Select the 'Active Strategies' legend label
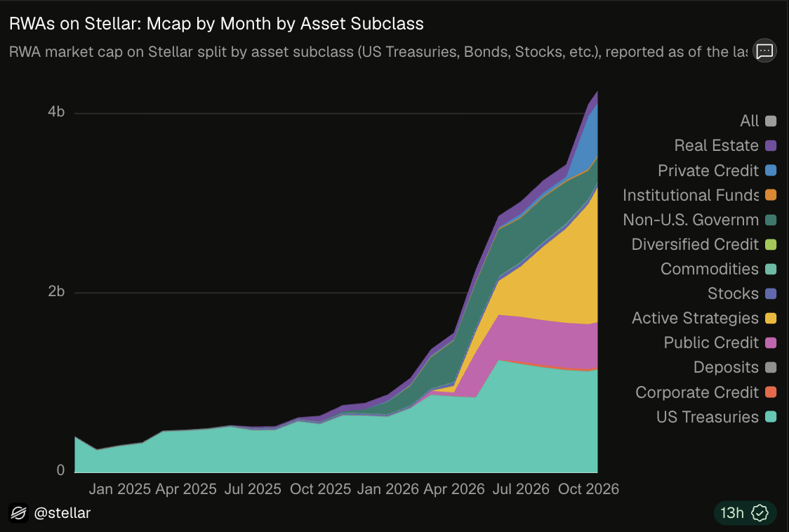The width and height of the screenshot is (789, 532). 695,318
